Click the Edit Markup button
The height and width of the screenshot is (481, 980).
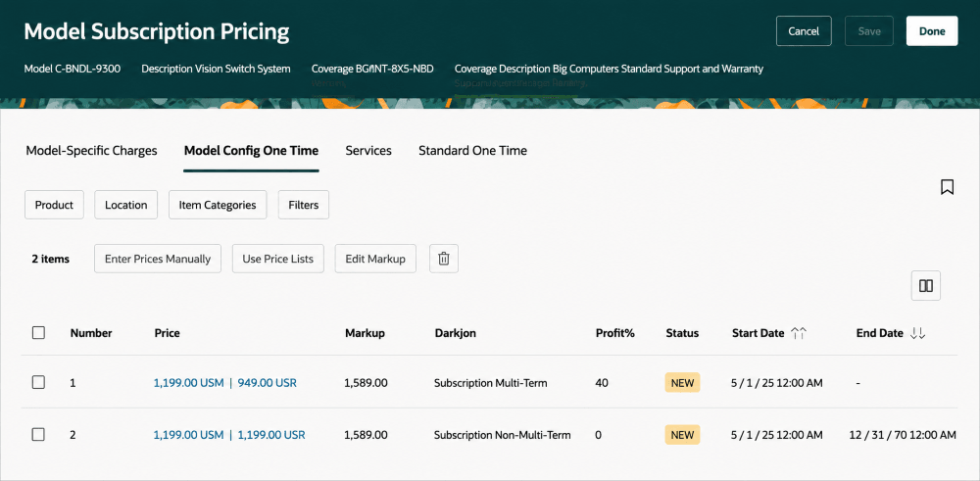coord(375,259)
